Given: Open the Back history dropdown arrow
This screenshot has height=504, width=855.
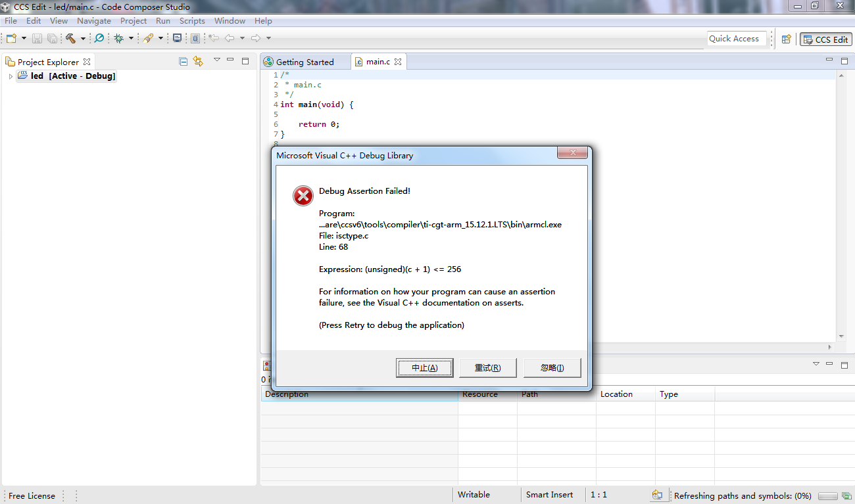Looking at the screenshot, I should (x=242, y=39).
